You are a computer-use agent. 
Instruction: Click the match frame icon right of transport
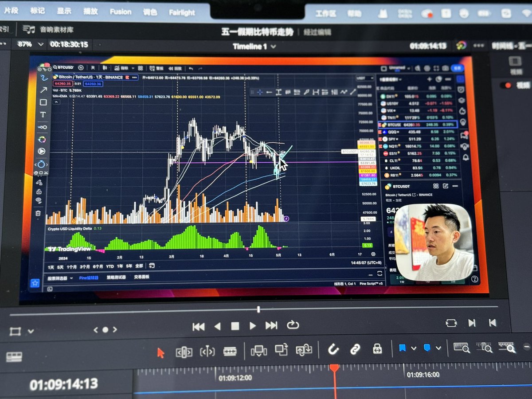[451, 323]
